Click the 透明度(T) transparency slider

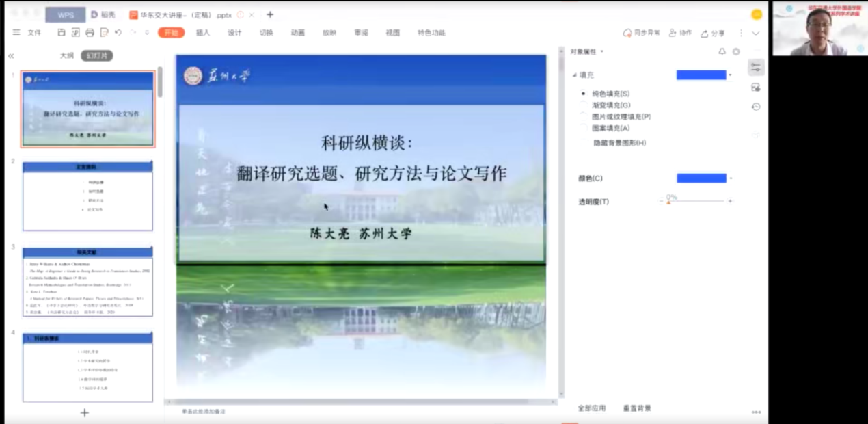(696, 201)
